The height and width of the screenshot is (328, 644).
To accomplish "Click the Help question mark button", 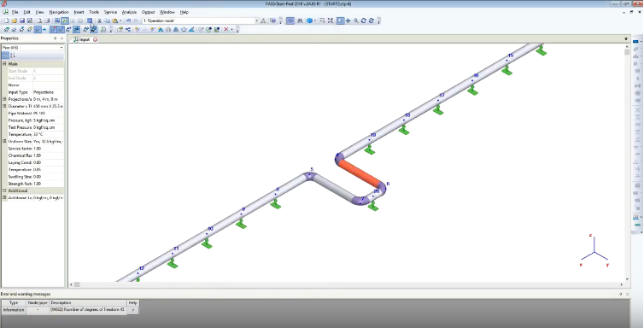I will tap(132, 310).
